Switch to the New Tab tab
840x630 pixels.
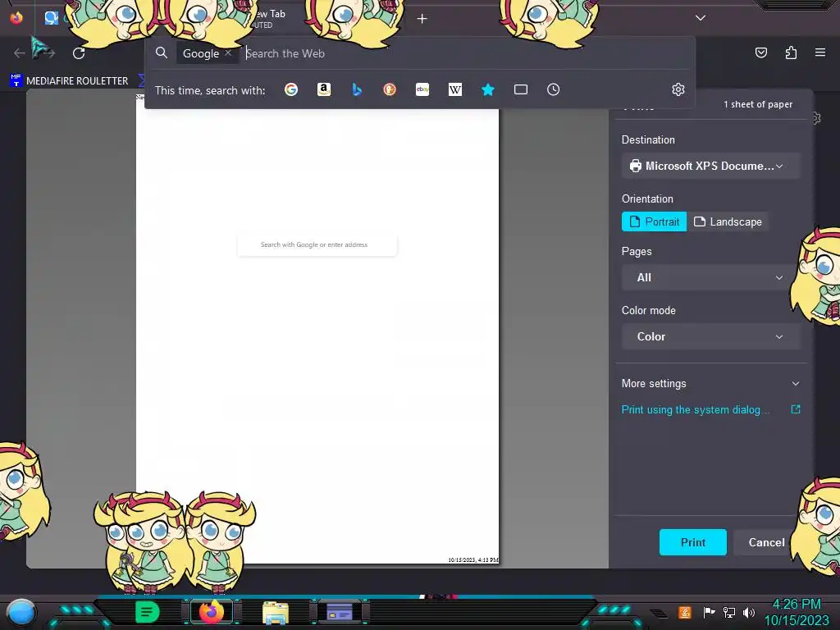click(x=271, y=19)
